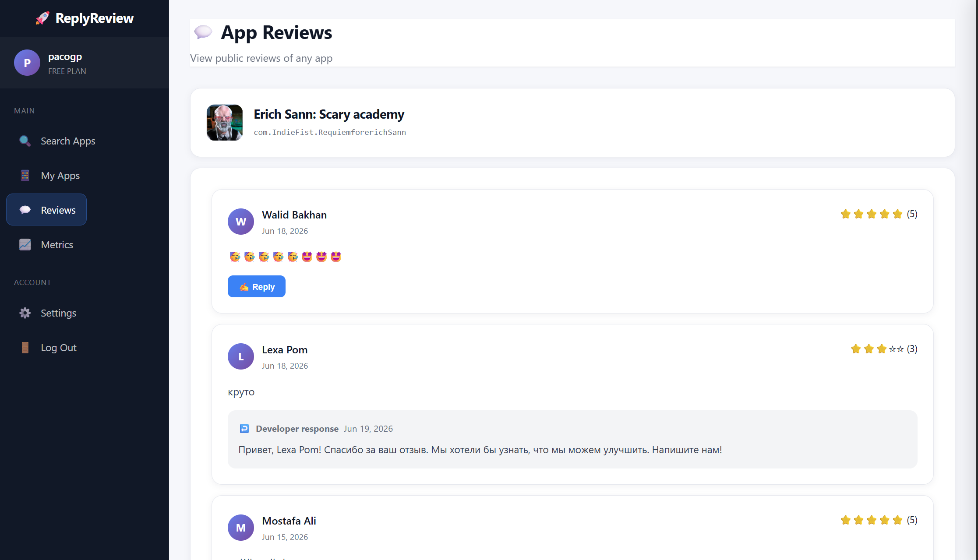
Task: Click the ACCOUNT section label
Action: pyautogui.click(x=32, y=282)
